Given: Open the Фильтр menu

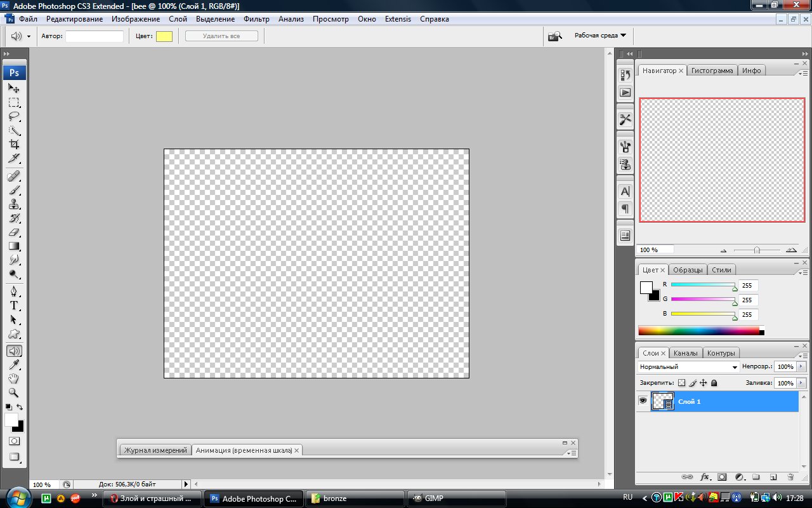Looking at the screenshot, I should (256, 19).
